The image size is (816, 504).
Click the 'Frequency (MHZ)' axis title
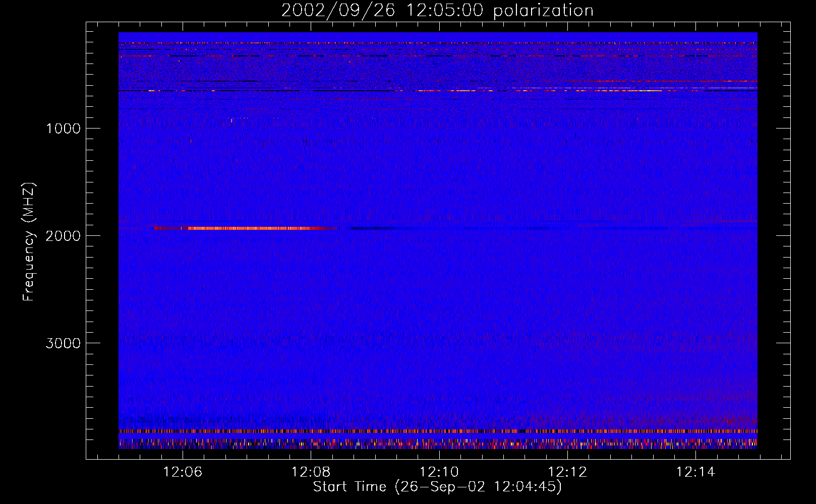29,242
